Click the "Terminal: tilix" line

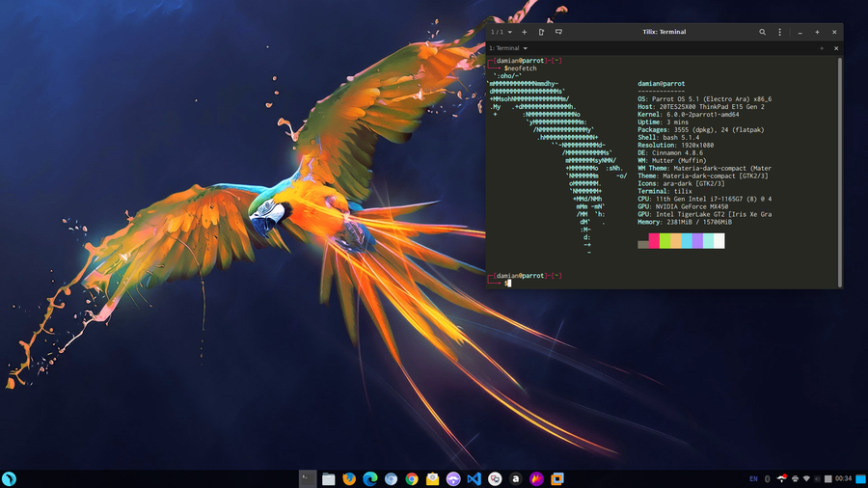pyautogui.click(x=665, y=191)
